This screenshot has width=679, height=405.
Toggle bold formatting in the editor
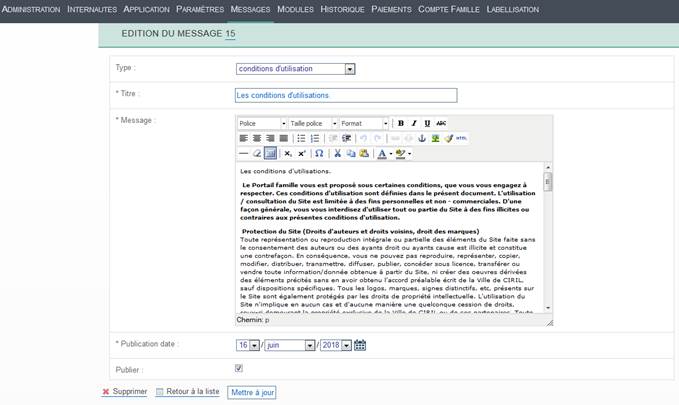point(401,123)
